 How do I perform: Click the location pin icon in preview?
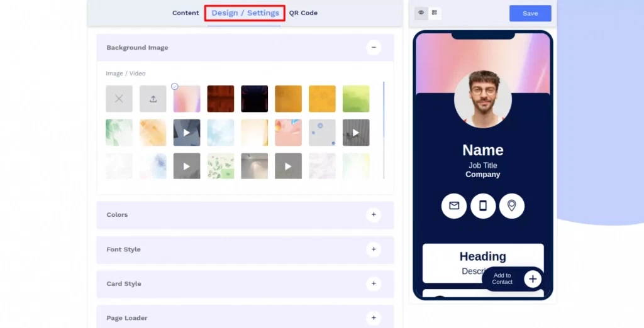point(511,205)
